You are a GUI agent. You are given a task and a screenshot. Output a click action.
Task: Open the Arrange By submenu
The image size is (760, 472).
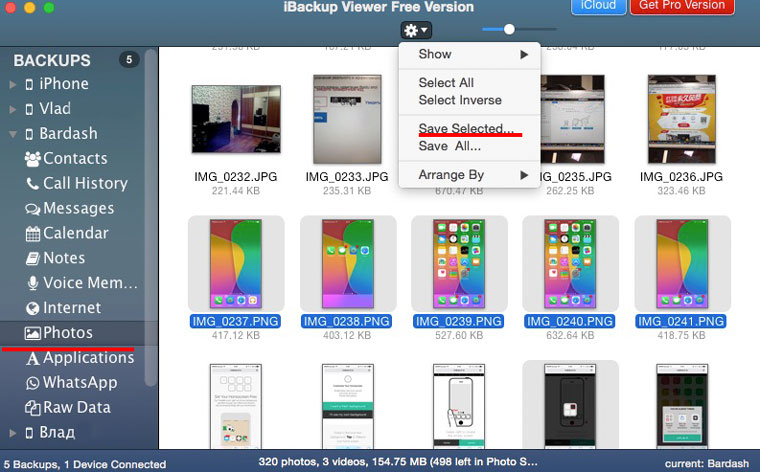[x=451, y=175]
